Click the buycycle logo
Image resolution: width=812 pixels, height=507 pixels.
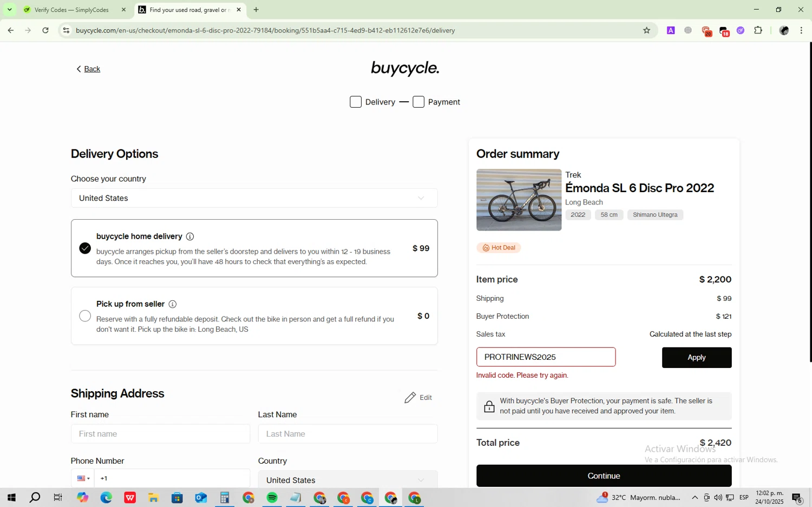[405, 68]
